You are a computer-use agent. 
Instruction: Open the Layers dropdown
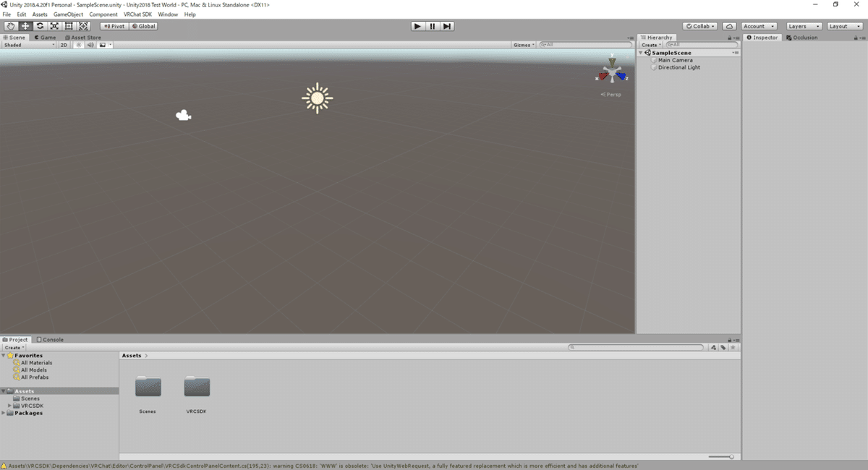point(804,26)
